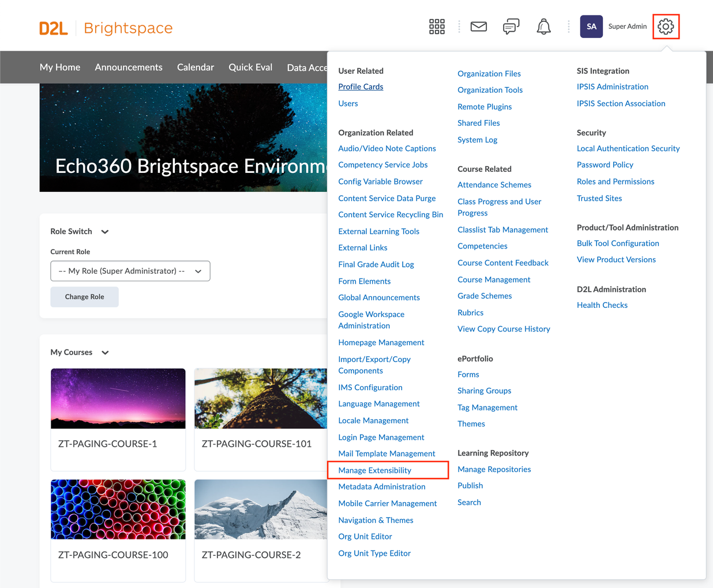
Task: Click the Admin Tools gear icon
Action: point(666,27)
